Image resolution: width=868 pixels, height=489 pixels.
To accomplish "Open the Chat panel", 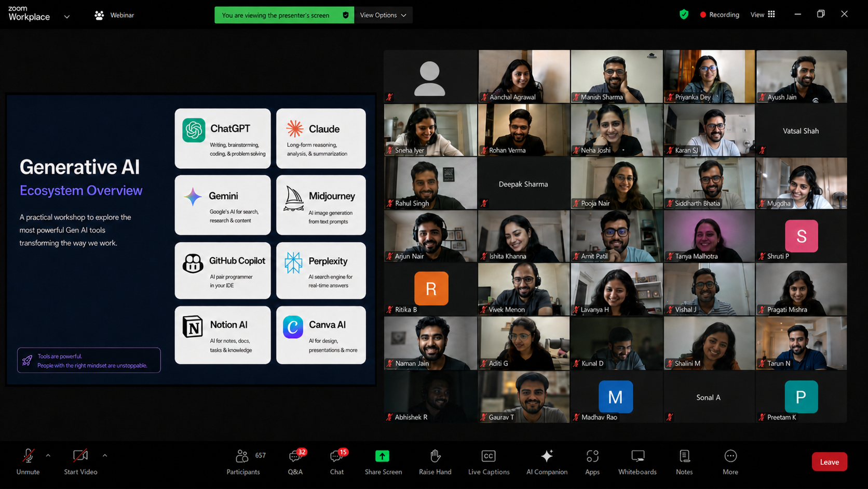I will point(337,461).
